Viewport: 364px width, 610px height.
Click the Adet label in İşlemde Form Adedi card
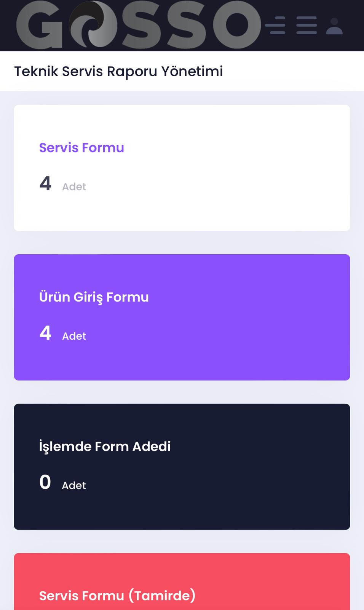pos(74,486)
